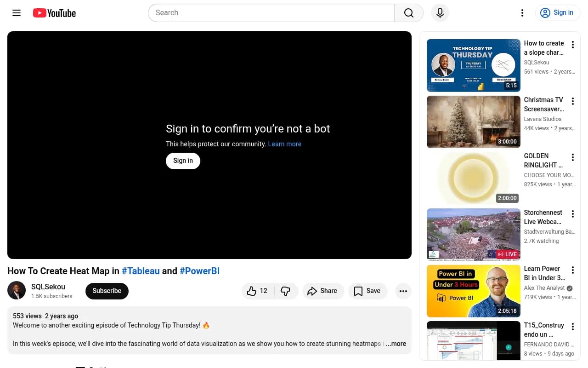Screen dimensions: 588x368
Task: Open SQLSekou channel avatar
Action: point(17,291)
